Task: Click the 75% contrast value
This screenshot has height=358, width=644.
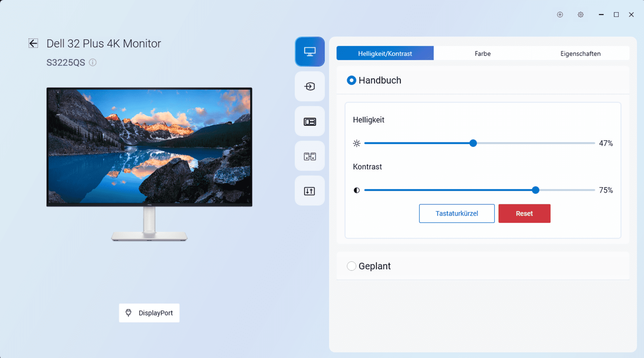Action: 606,190
